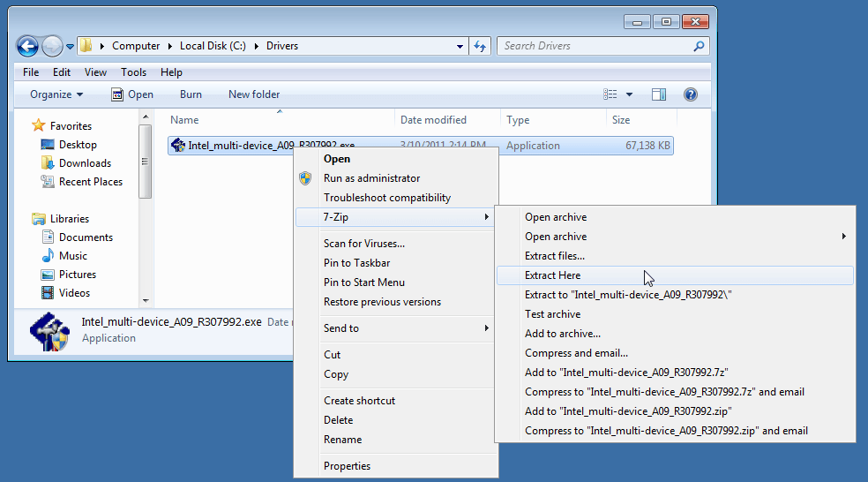
Task: Choose Extract to "Intel_multi-device_A09_R307992\"
Action: [x=675, y=295]
